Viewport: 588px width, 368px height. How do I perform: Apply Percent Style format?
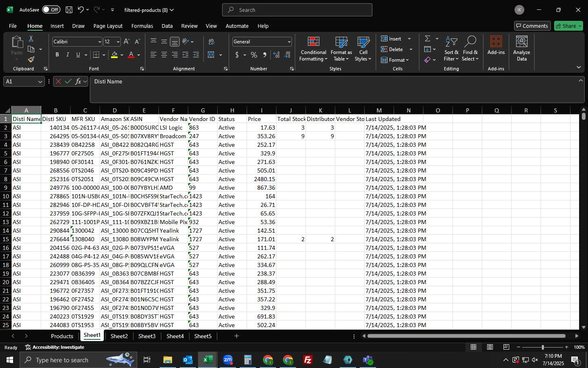pos(254,55)
